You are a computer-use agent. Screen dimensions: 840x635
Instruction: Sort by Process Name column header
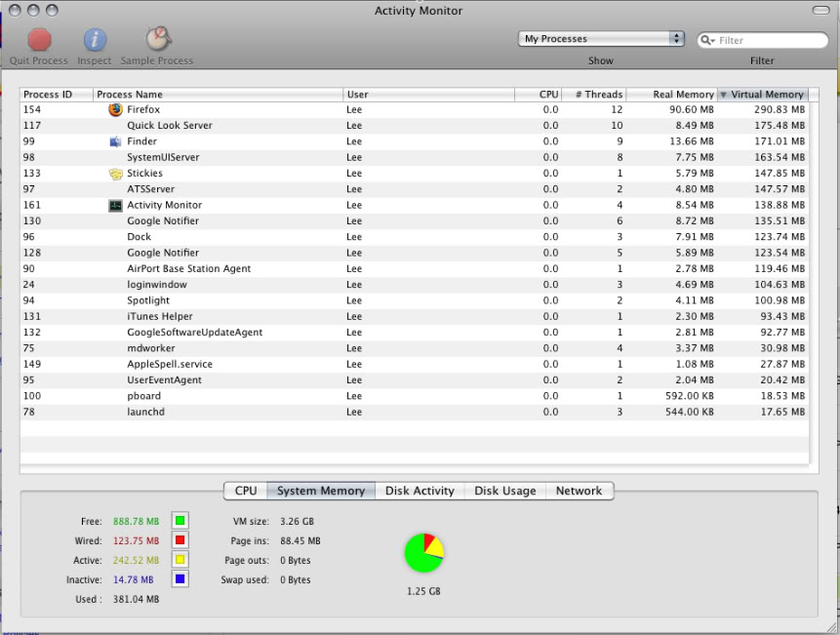218,95
